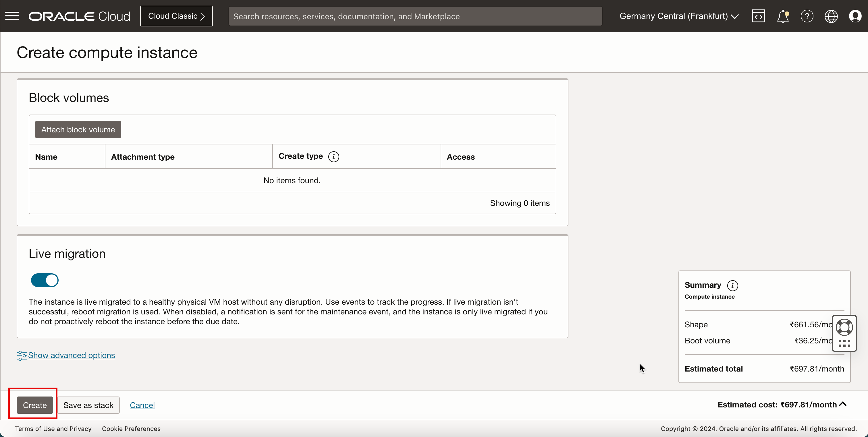The height and width of the screenshot is (437, 868).
Task: Click the Cancel link
Action: [142, 405]
